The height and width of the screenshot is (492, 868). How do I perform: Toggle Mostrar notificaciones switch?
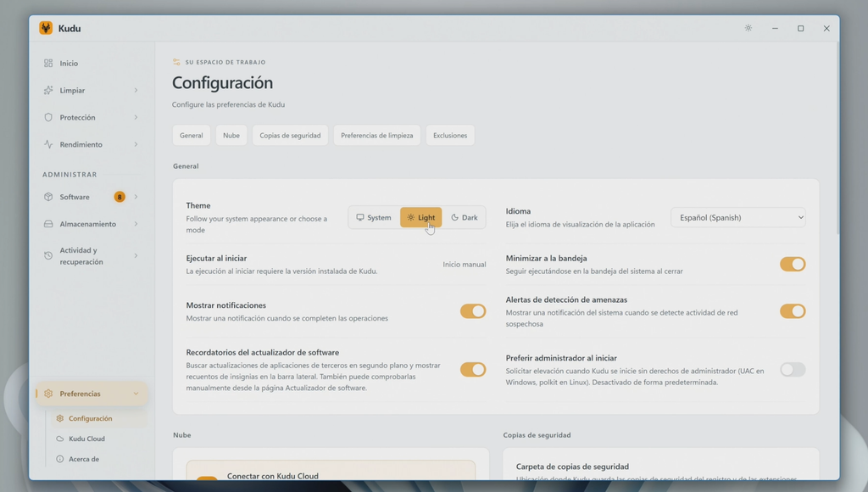[473, 311]
